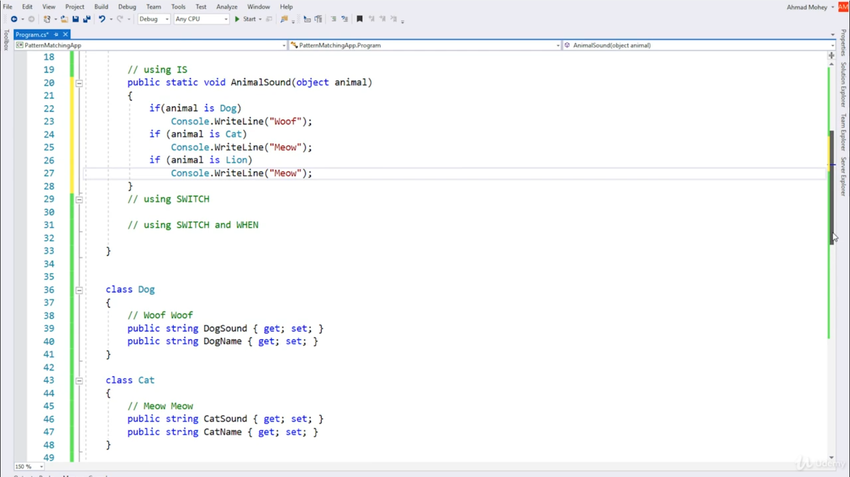Click the vertical scrollbar thumb
Image resolution: width=850 pixels, height=477 pixels.
[832, 187]
